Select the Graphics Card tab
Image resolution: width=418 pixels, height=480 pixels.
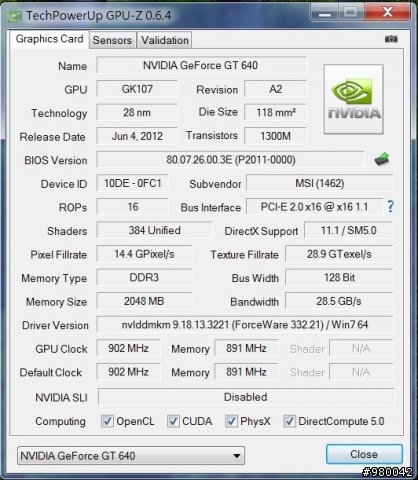[x=49, y=39]
